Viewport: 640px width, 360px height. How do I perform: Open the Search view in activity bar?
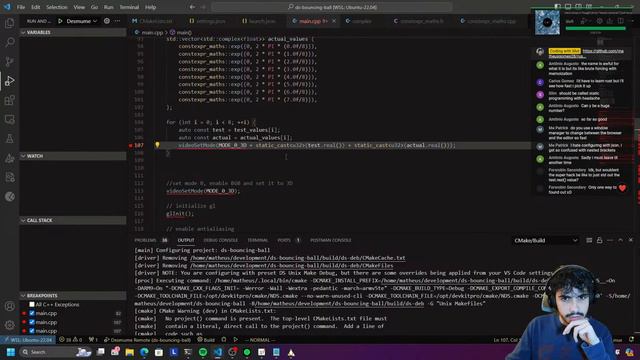click(x=9, y=42)
